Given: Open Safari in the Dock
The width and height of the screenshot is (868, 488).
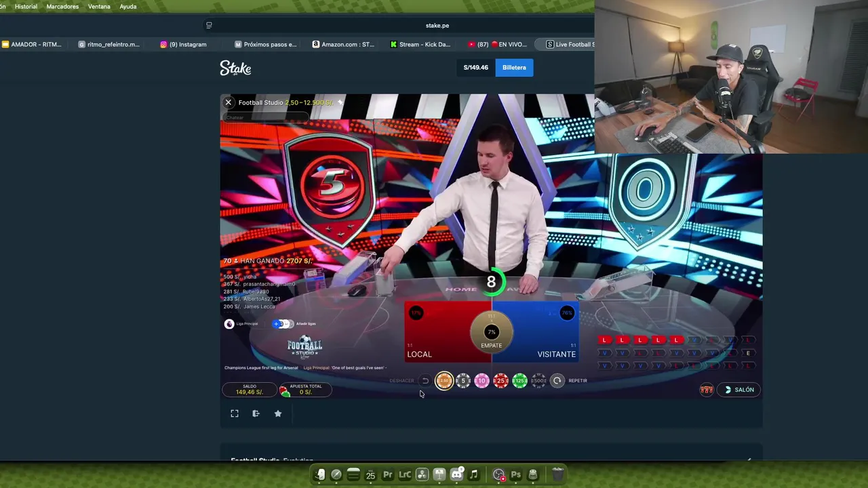Looking at the screenshot, I should [x=336, y=475].
